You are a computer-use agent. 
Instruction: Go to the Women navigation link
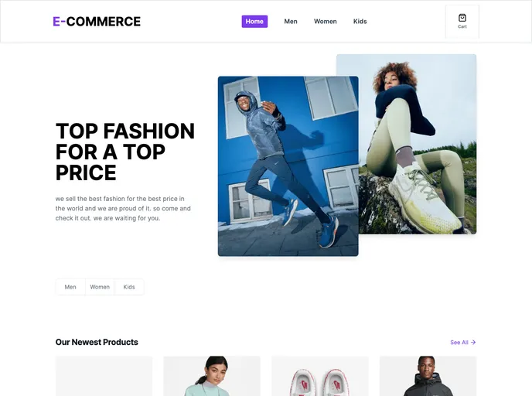(x=326, y=22)
